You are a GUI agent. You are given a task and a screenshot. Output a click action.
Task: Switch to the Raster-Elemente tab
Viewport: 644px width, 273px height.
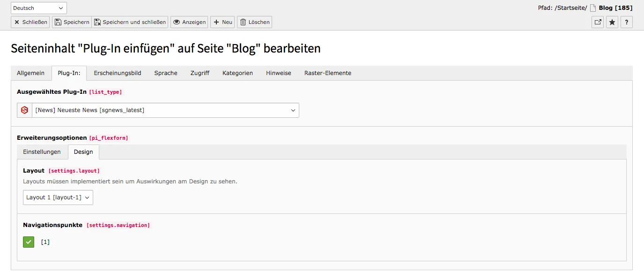click(327, 73)
